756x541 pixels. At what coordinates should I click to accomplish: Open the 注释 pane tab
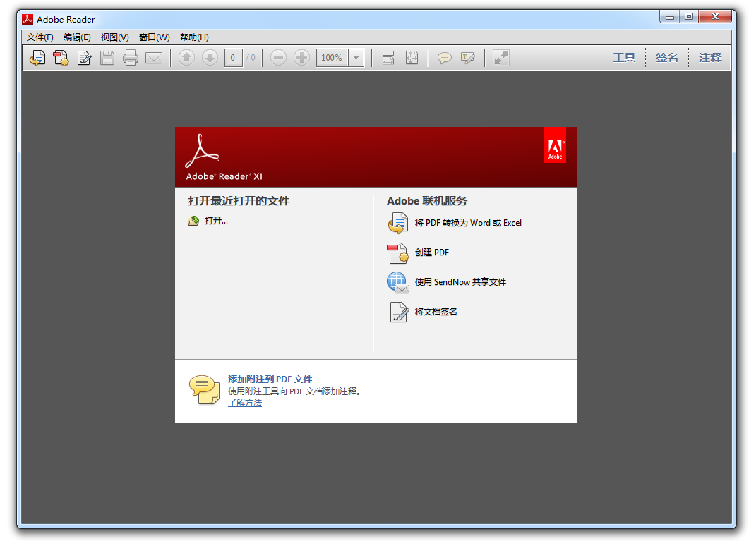[x=709, y=57]
